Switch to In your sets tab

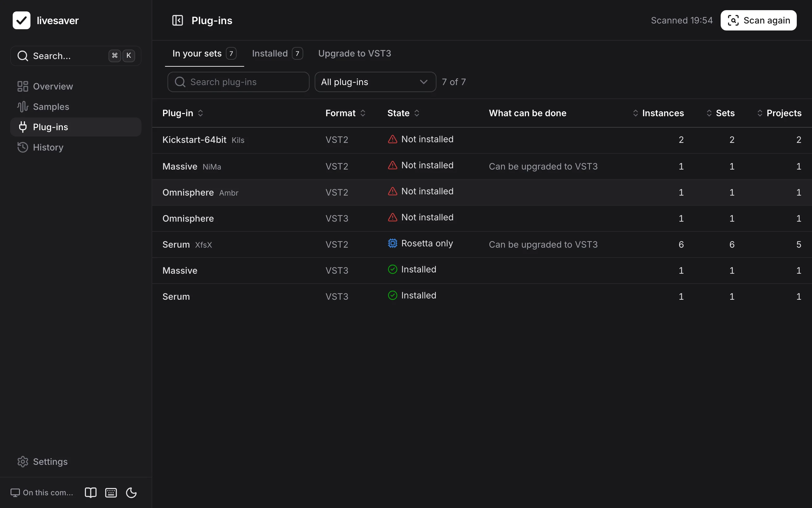coord(204,53)
